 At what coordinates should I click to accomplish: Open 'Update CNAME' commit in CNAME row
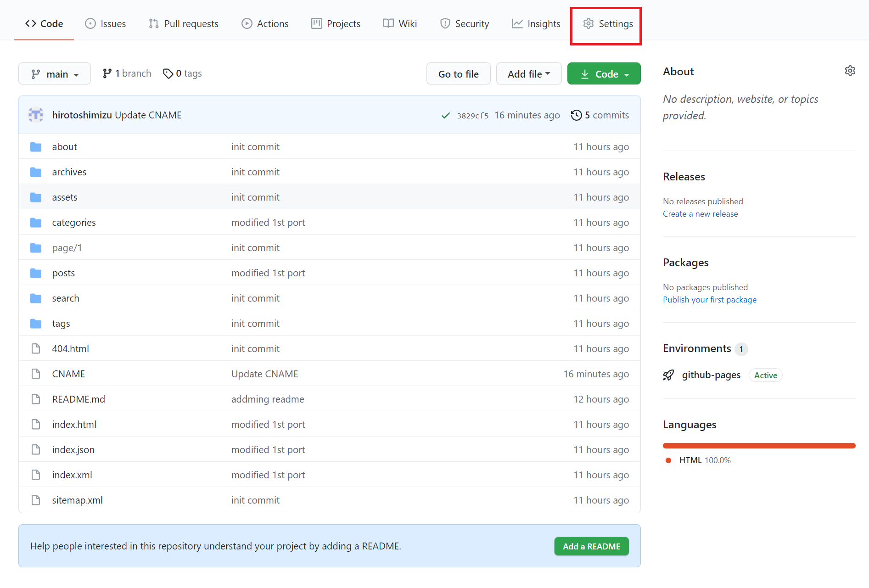point(265,374)
